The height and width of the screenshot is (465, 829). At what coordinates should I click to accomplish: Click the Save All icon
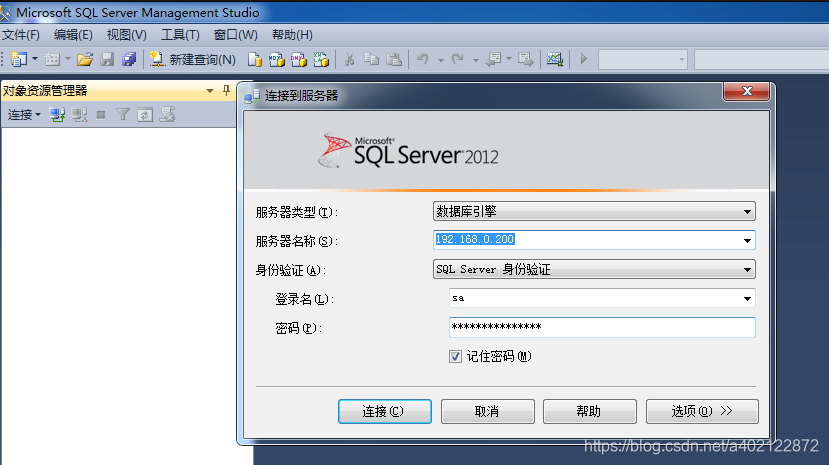[x=129, y=59]
